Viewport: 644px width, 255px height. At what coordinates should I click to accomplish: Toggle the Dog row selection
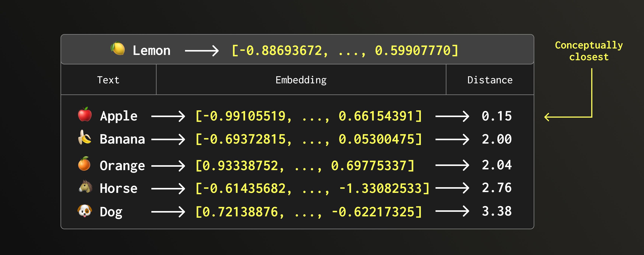click(x=111, y=211)
